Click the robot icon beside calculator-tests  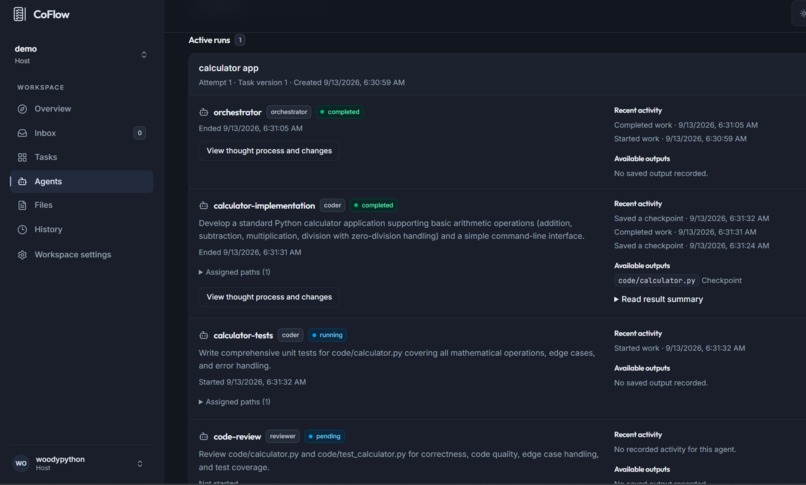click(204, 335)
